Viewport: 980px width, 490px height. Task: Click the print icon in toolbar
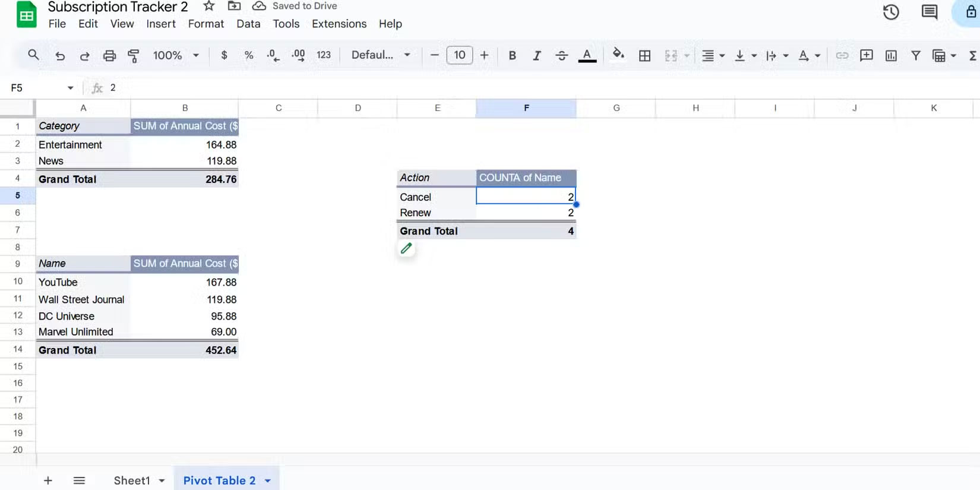[109, 55]
